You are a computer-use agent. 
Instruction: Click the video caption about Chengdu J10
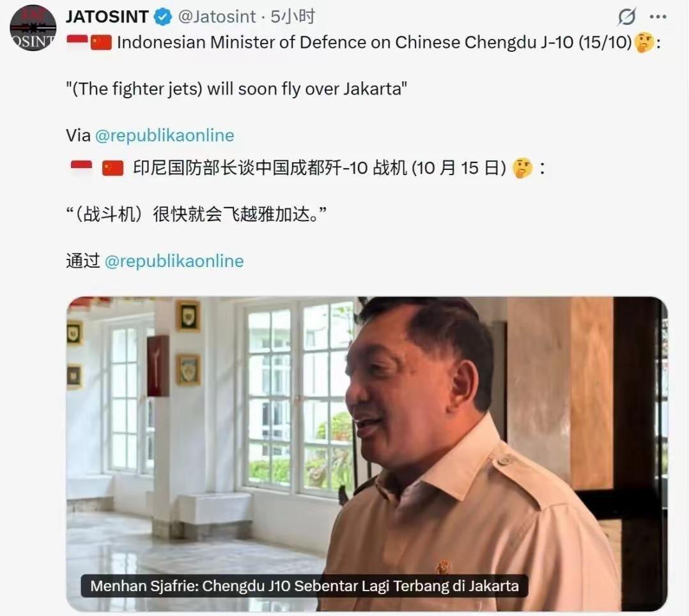(304, 586)
